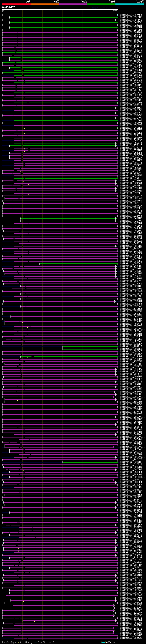146x644 pixels.
Task: Click hit label UniRef100_Q119A1
Action: click(131, 120)
